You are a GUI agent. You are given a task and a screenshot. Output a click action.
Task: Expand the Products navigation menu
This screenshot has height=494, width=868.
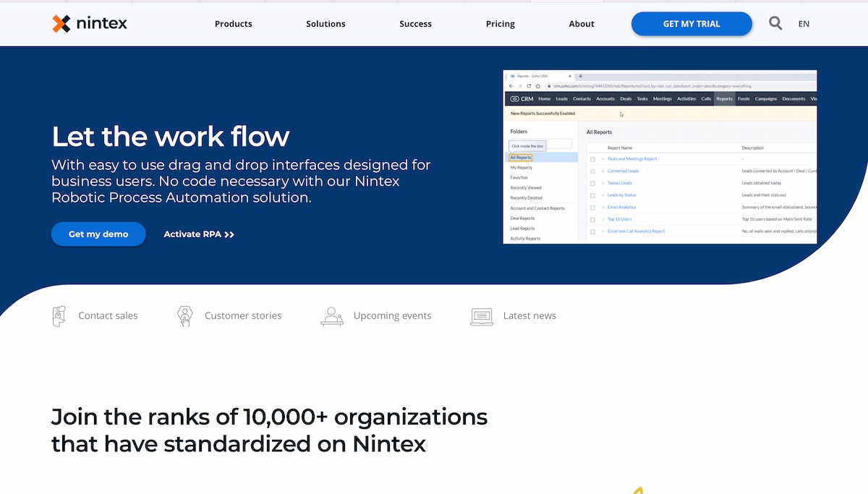pyautogui.click(x=233, y=24)
